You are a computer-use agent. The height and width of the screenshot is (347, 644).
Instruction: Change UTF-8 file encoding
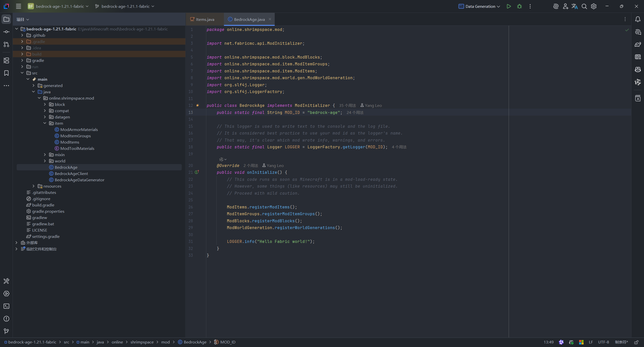(603, 342)
